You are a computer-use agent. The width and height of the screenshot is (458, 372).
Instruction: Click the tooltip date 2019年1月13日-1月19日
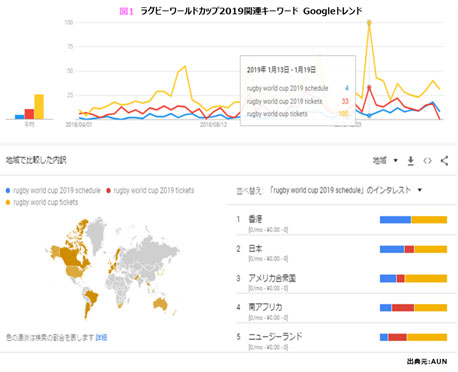[281, 70]
